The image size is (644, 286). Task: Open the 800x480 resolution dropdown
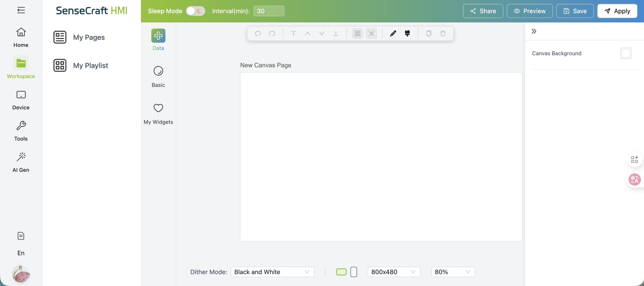coord(394,272)
